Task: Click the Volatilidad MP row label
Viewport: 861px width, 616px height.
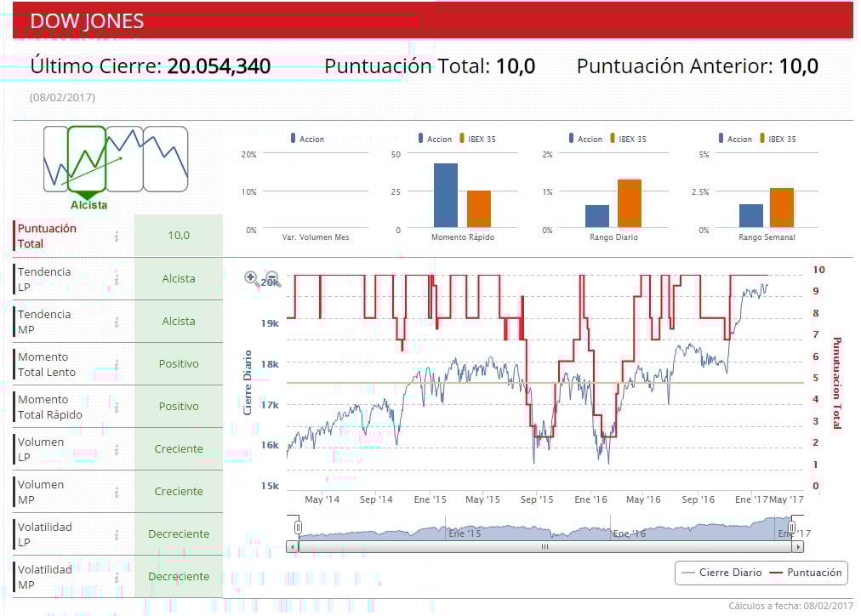Action: click(45, 577)
